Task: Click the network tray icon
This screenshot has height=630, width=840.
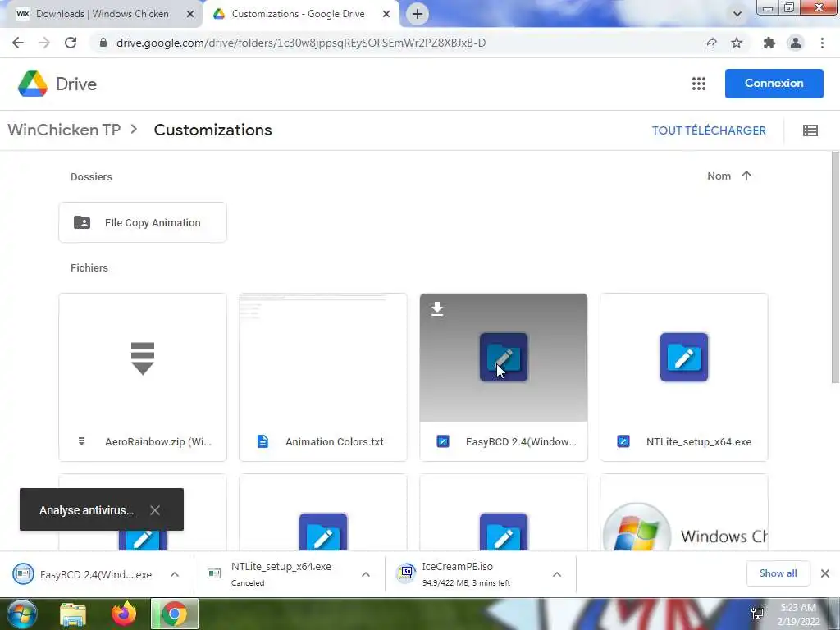Action: [757, 614]
